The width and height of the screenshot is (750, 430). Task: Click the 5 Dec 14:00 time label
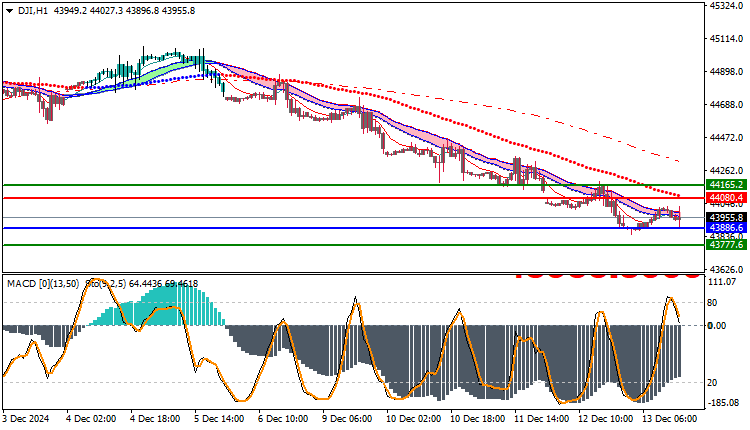coord(219,419)
